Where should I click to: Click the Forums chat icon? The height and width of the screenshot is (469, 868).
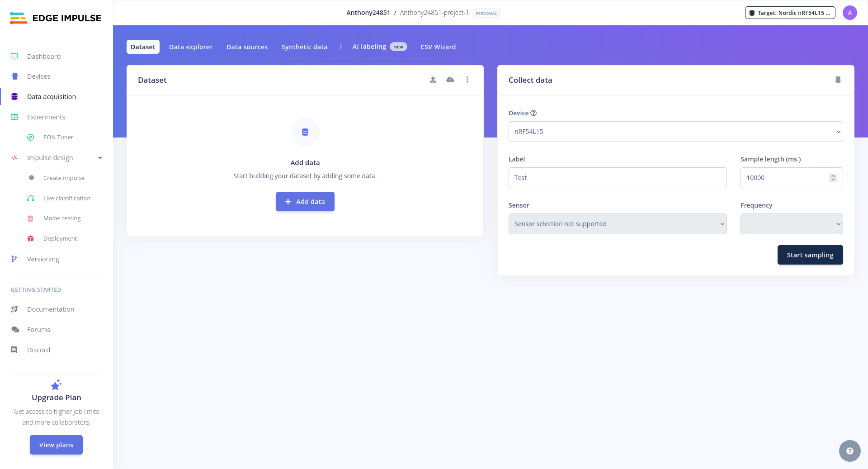(15, 330)
